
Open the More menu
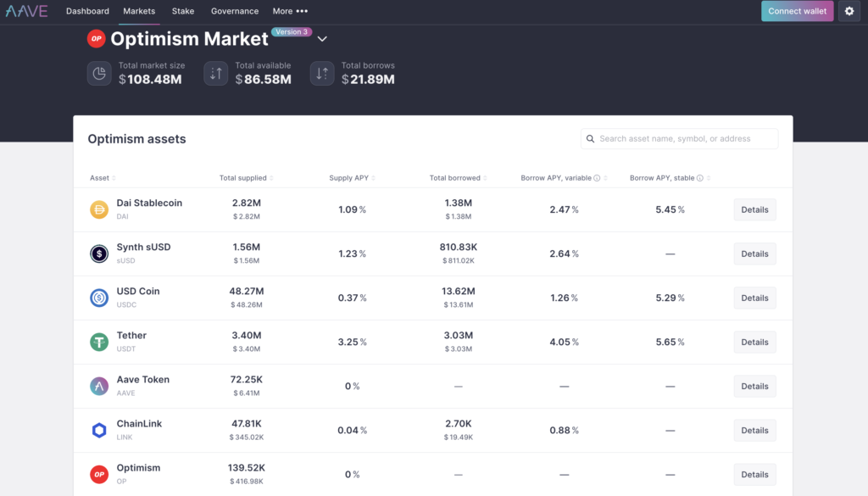290,11
